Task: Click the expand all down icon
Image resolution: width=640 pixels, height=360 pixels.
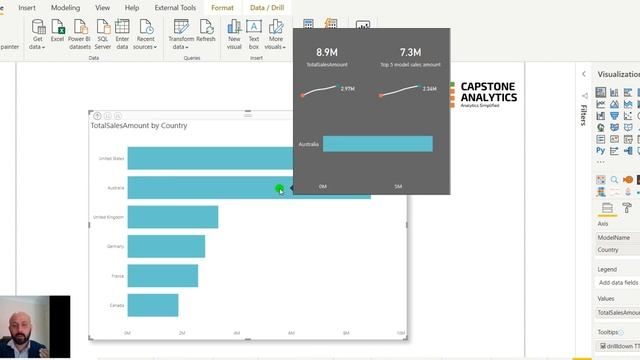Action: tap(118, 116)
